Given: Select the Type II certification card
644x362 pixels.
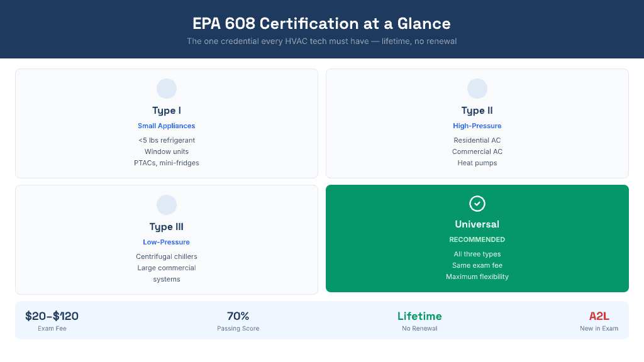Looking at the screenshot, I should click(477, 123).
